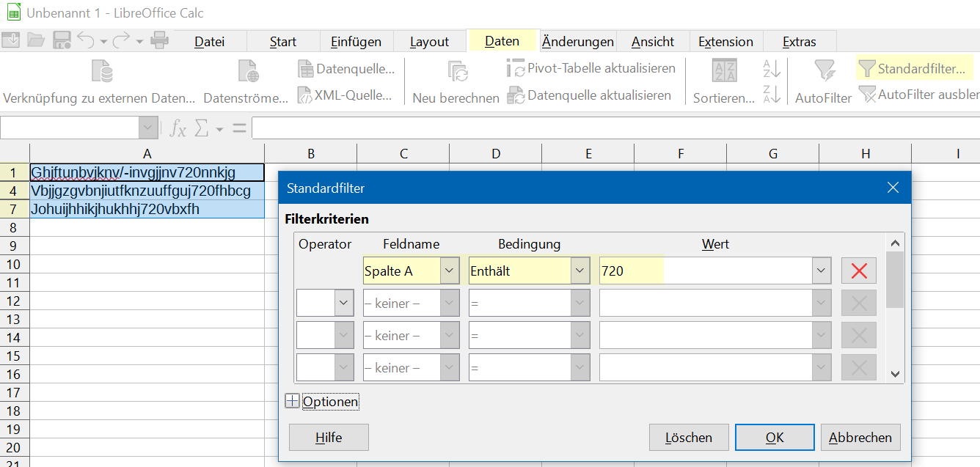Open the Bedingung dropdown showing Enthält

tap(580, 270)
